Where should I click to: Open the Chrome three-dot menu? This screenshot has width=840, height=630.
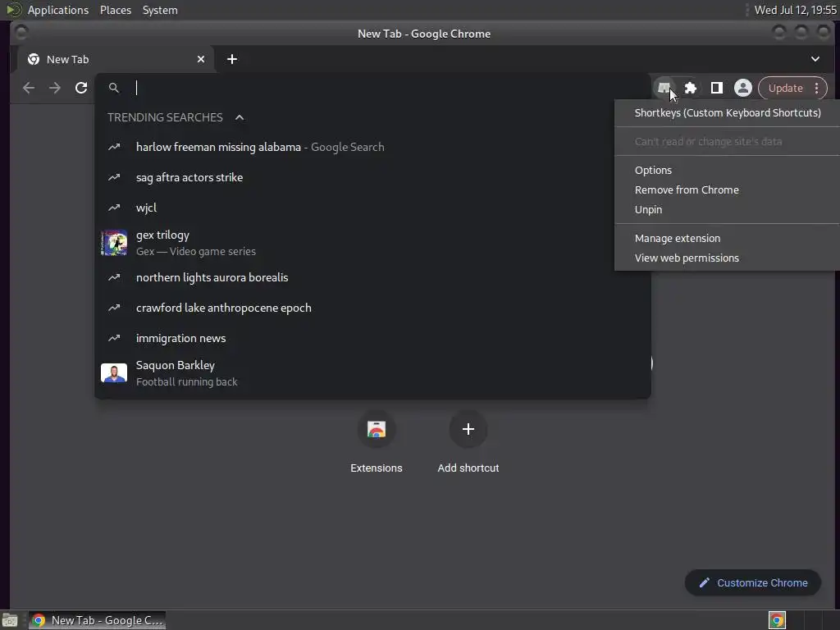(x=816, y=88)
